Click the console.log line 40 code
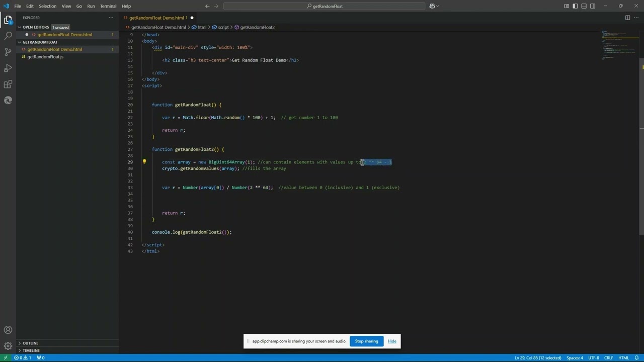The width and height of the screenshot is (644, 362). 192,232
